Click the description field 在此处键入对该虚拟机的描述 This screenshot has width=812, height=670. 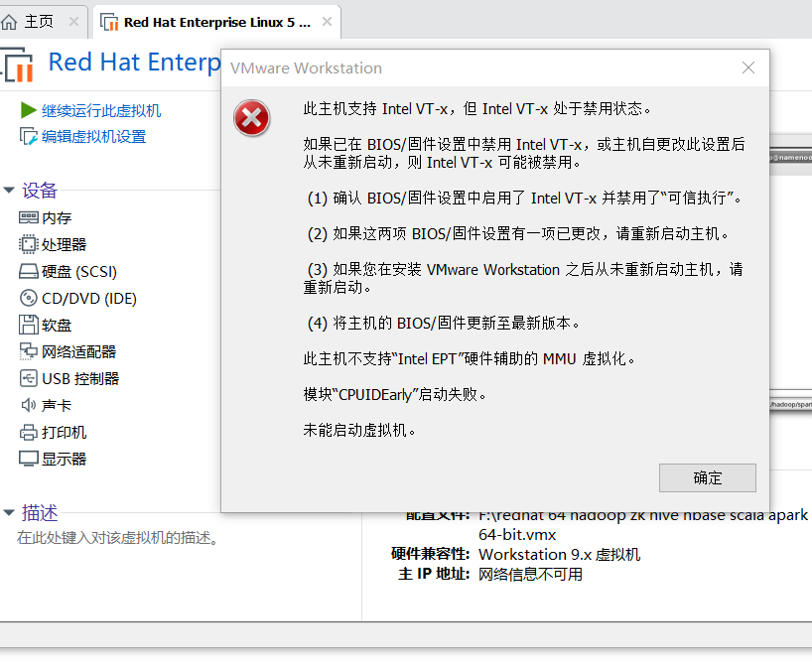117,538
